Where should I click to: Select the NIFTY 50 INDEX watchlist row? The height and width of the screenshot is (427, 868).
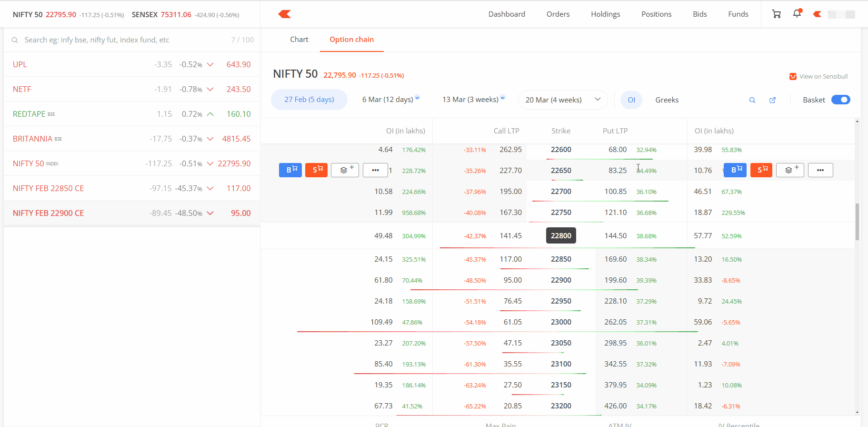[x=132, y=163]
